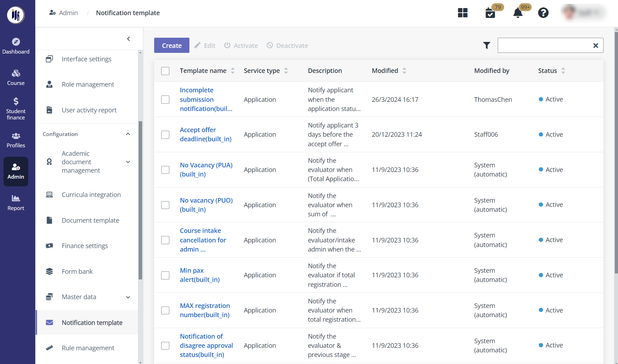Go to Dashboard in the left navigation
618x364 pixels.
tap(16, 46)
